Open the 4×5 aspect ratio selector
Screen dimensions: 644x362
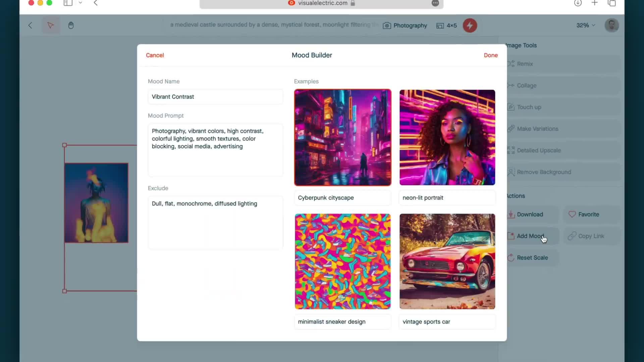point(446,25)
